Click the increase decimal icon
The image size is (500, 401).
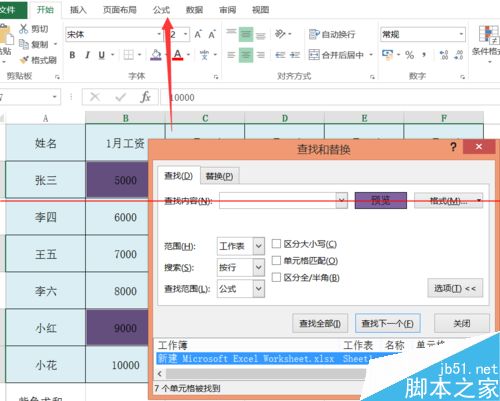[x=444, y=55]
